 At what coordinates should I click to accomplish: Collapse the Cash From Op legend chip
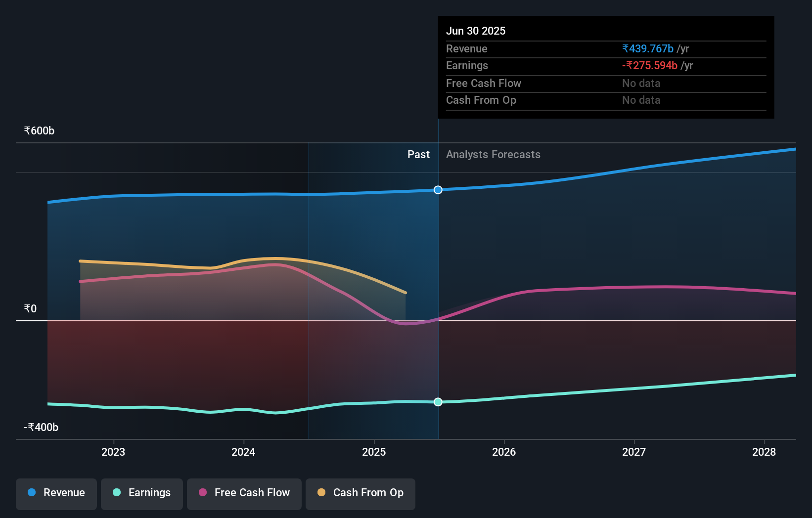(360, 493)
